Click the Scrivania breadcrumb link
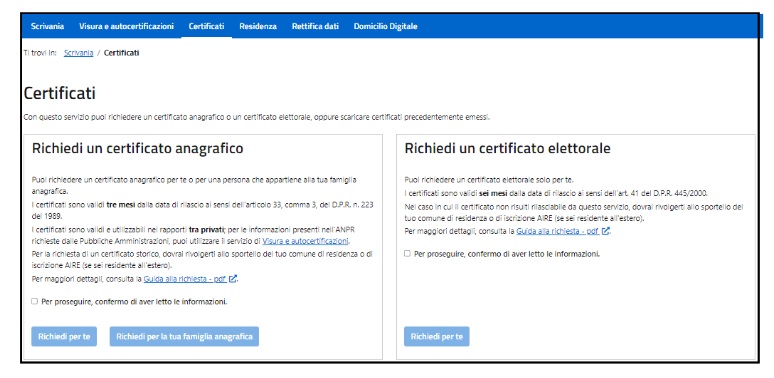Viewport: 774px width, 378px height. [78, 53]
